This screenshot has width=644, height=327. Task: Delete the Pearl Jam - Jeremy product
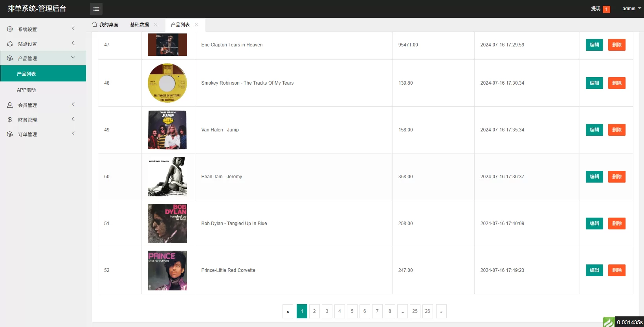point(616,177)
